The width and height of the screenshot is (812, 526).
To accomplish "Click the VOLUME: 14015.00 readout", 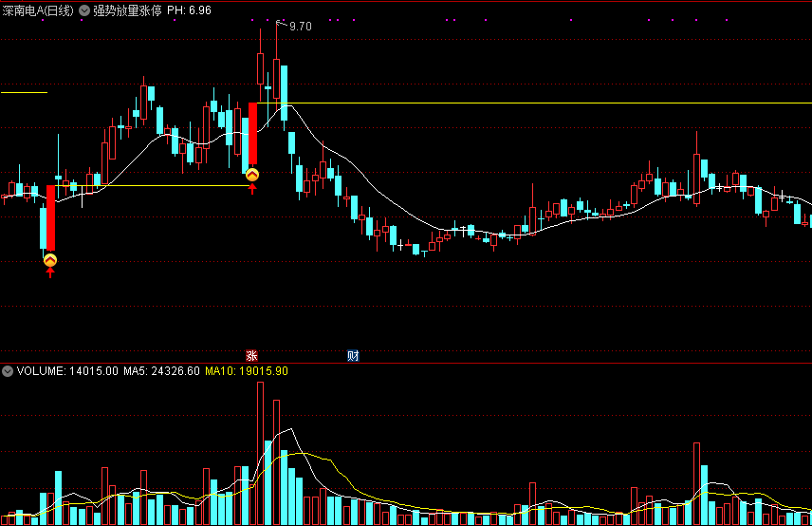I will (67, 371).
